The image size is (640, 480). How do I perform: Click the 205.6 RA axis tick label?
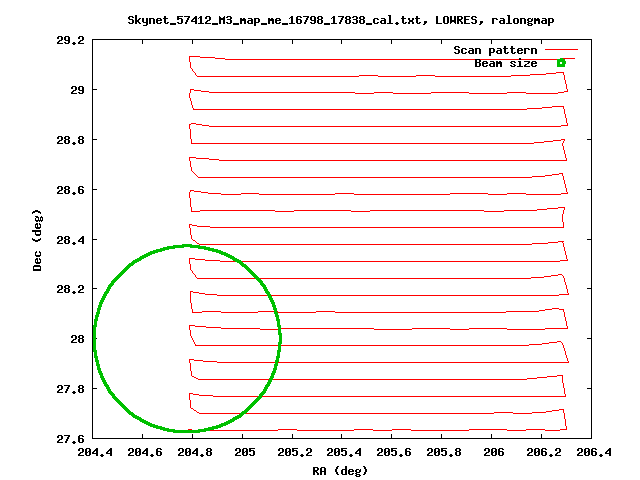click(394, 452)
